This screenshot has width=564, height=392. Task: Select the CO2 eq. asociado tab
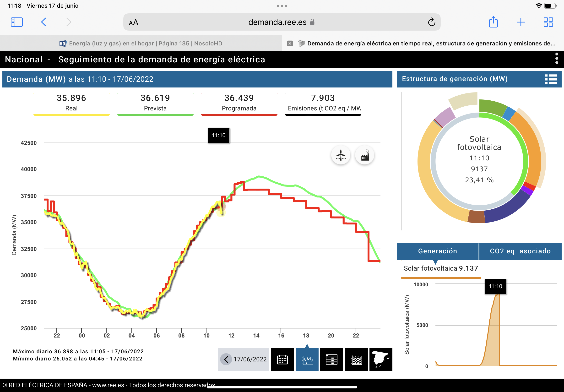tap(520, 251)
